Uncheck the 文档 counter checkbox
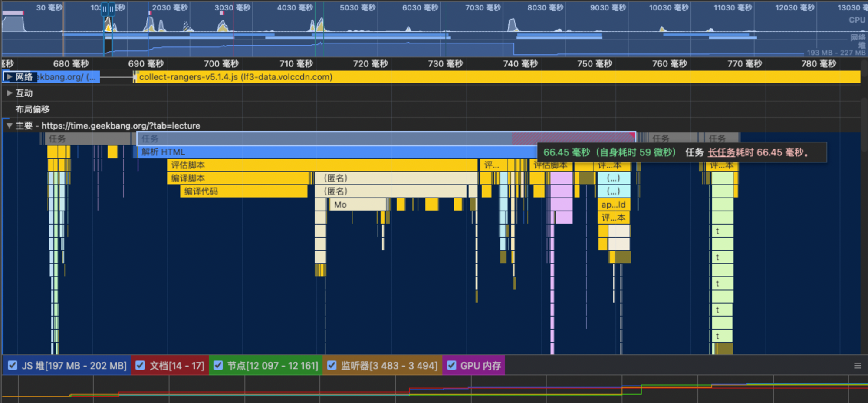Viewport: 868px width, 403px height. pos(140,366)
